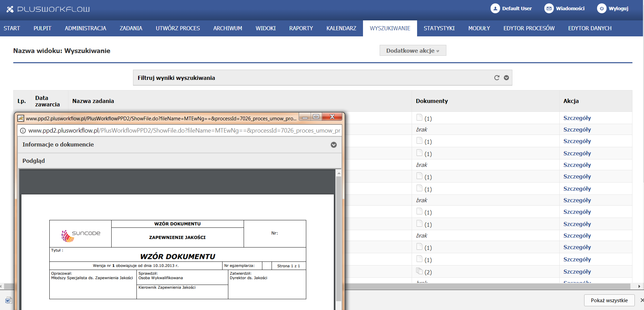This screenshot has height=310, width=644.
Task: Expand the Filtruj wyniki wyszukiwania panel
Action: (506, 78)
